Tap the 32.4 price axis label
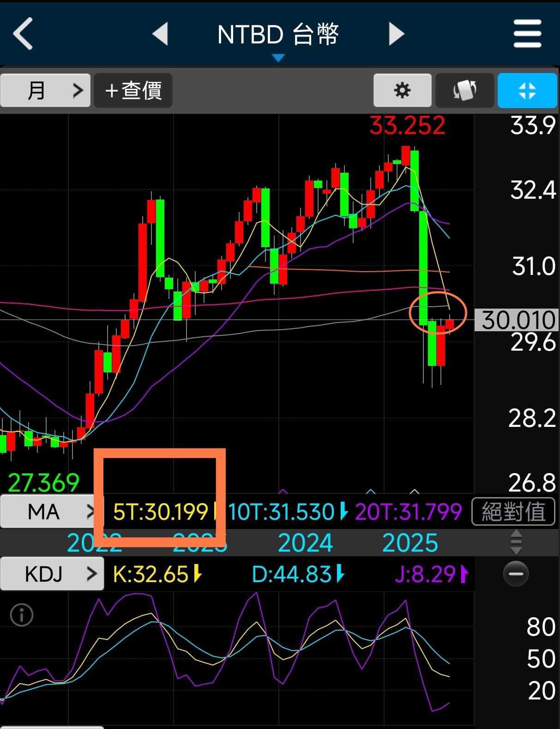This screenshot has width=560, height=729. click(x=533, y=190)
